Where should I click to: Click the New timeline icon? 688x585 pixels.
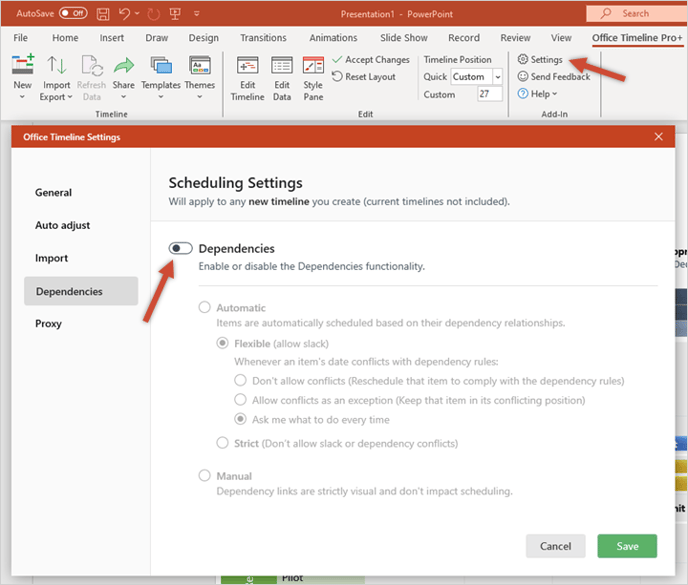point(22,65)
